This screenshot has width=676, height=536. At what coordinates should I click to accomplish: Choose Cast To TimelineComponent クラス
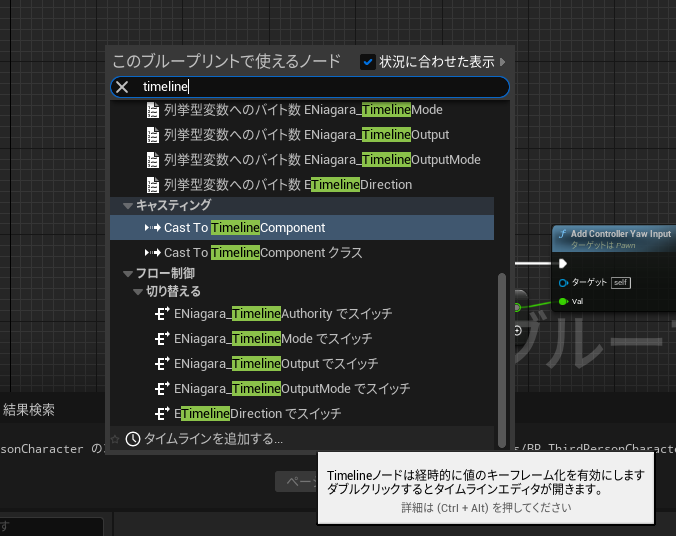coord(302,253)
